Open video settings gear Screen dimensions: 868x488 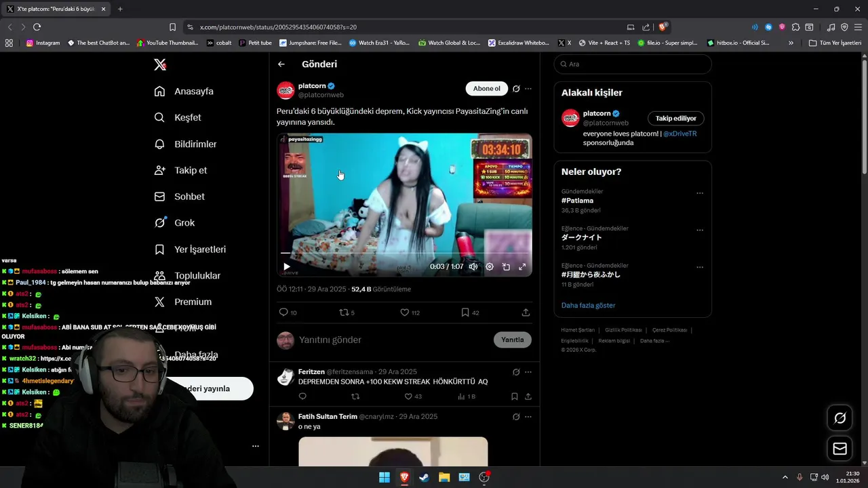(x=490, y=267)
